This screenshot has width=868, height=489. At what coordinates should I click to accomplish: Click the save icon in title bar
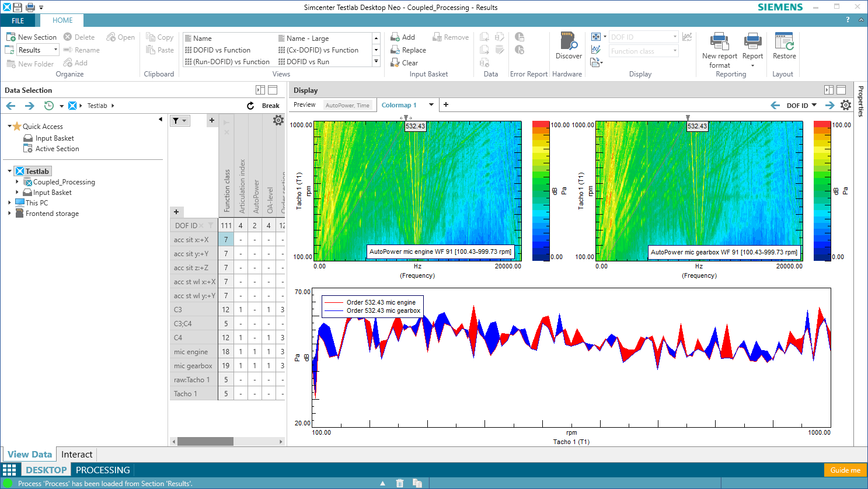pos(18,7)
